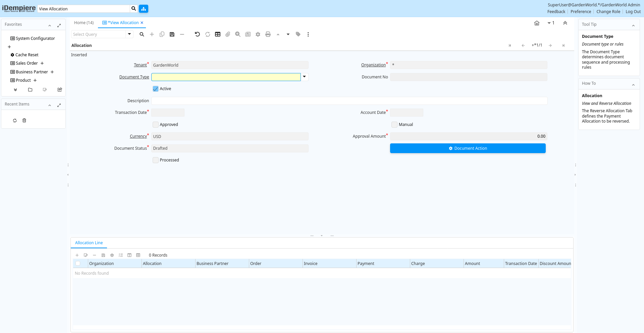The width and height of the screenshot is (644, 333).
Task: Open the menu tree icon beside search
Action: [x=144, y=9]
